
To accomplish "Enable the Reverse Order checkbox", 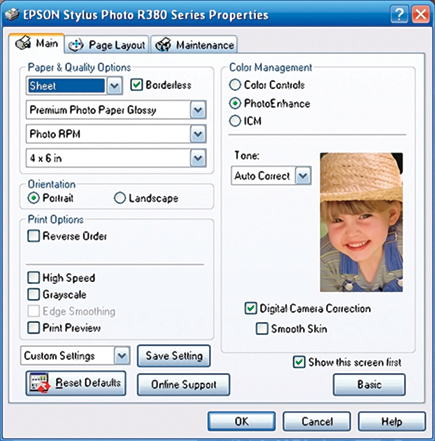I will pos(33,236).
